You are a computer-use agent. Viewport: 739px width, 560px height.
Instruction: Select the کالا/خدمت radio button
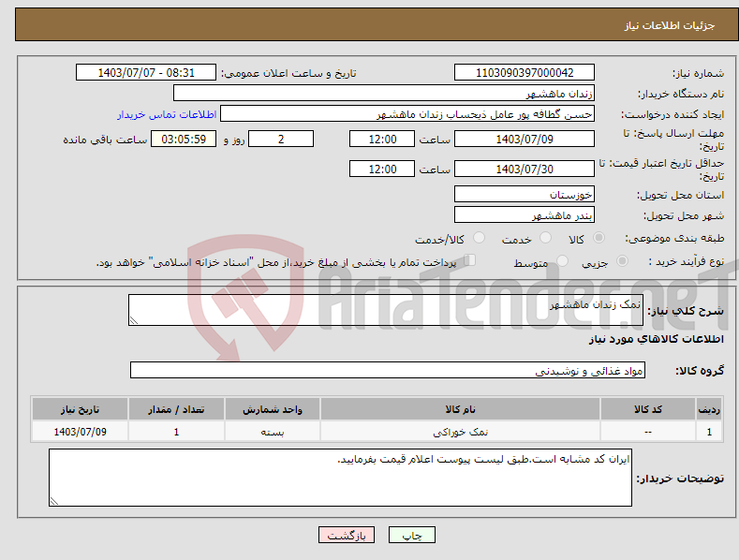479,238
